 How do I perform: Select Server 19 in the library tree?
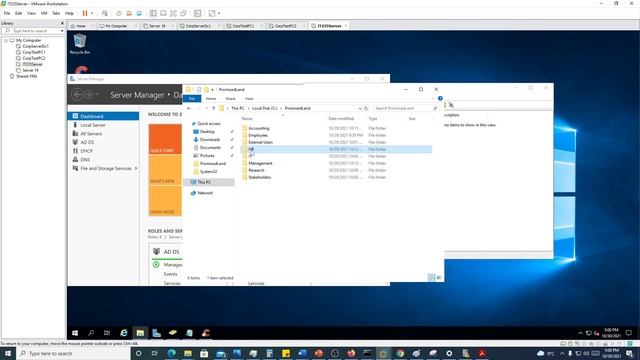[30, 70]
